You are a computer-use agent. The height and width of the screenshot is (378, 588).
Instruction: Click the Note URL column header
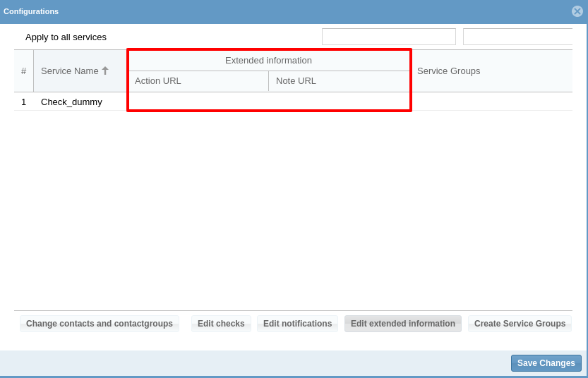coord(339,81)
